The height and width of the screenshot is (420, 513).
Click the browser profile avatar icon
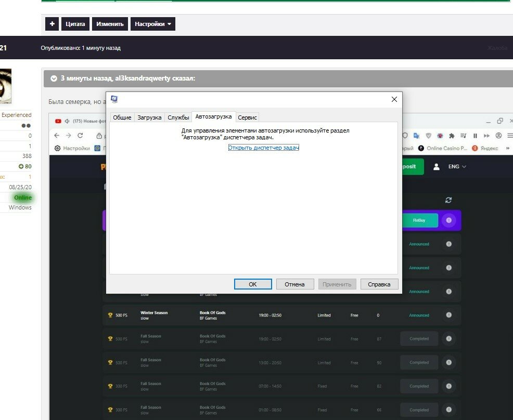(x=498, y=136)
